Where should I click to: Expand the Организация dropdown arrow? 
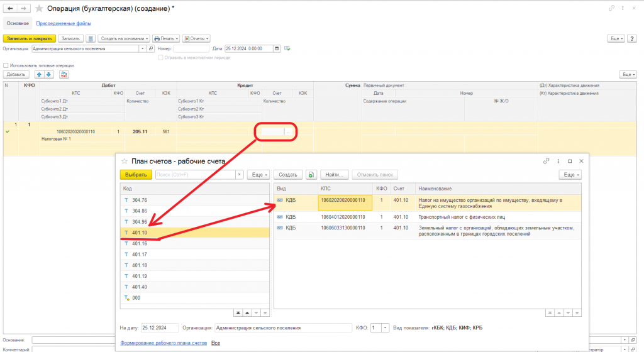143,48
